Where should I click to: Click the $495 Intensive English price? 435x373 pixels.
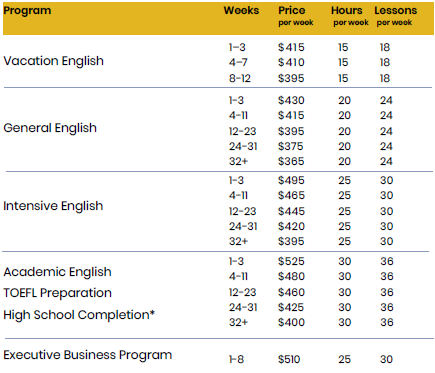(x=291, y=180)
